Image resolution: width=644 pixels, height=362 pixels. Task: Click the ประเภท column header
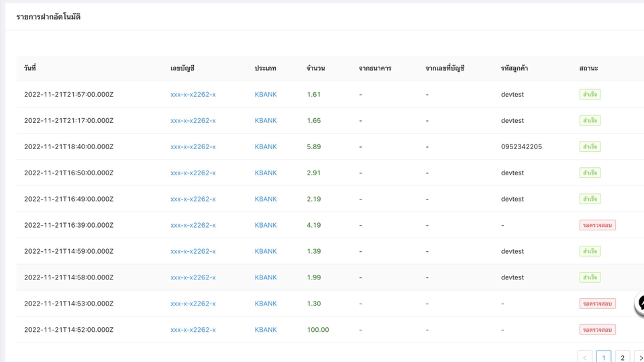point(266,68)
